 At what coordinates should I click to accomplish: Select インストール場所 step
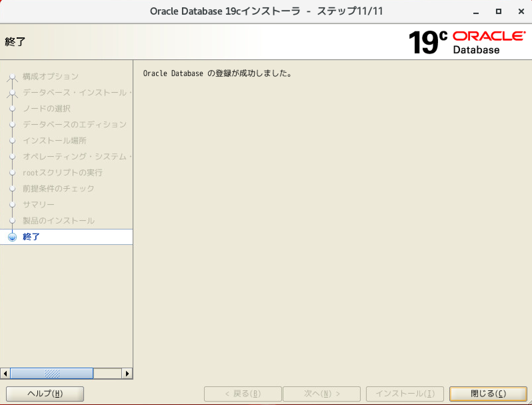(x=55, y=140)
